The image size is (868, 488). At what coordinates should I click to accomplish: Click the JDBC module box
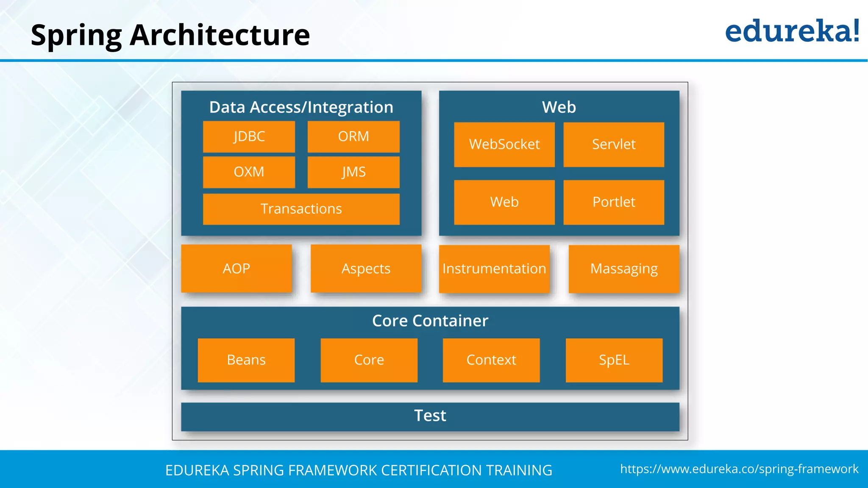click(x=249, y=137)
